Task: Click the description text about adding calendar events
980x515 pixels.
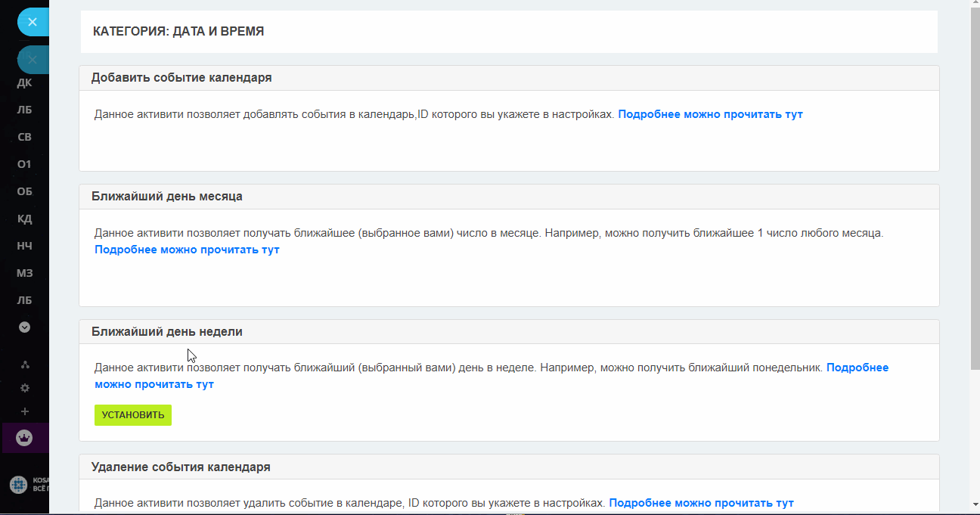Action: coord(354,114)
